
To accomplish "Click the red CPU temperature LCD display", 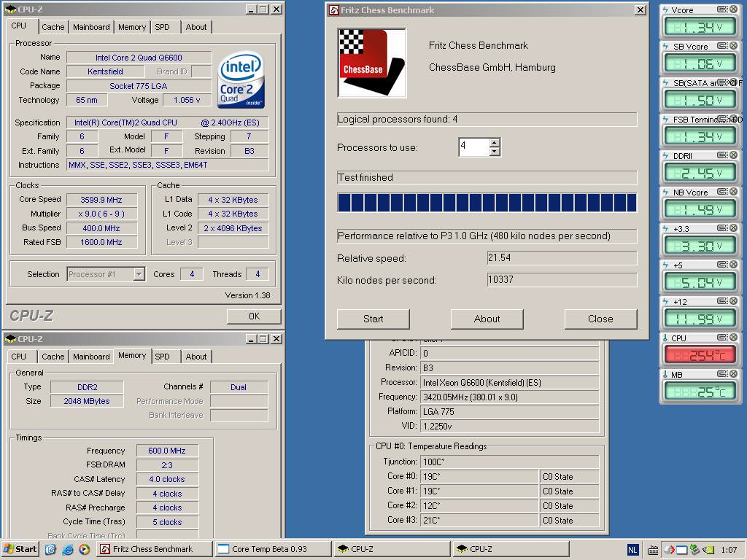I will click(700, 355).
